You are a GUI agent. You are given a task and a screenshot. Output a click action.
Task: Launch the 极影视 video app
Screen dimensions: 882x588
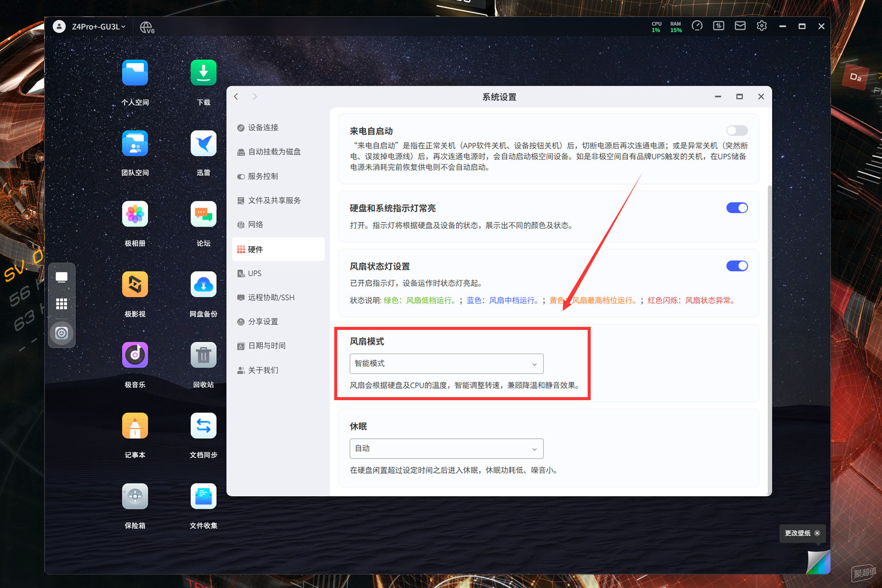click(x=135, y=284)
